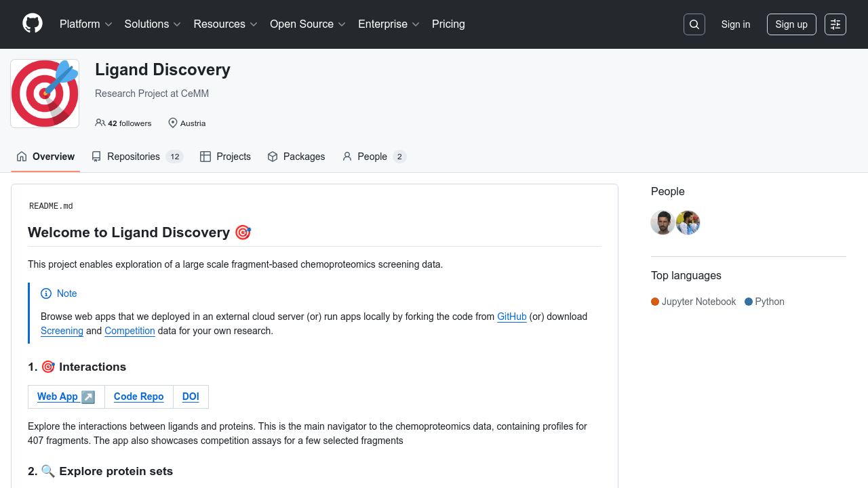Open the Code Repo link
The width and height of the screenshot is (868, 488).
pyautogui.click(x=138, y=396)
